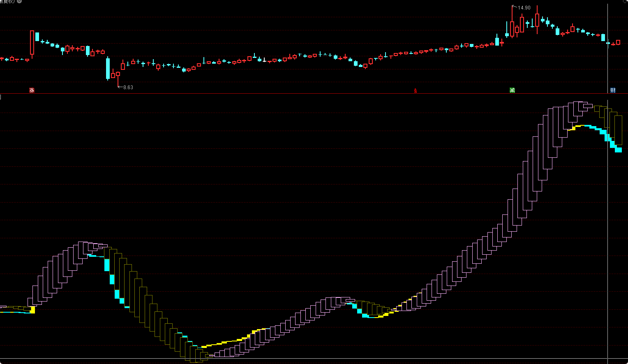Viewport: 628px width, 364px height.
Task: Click the blue 财 financial report marker
Action: click(613, 90)
